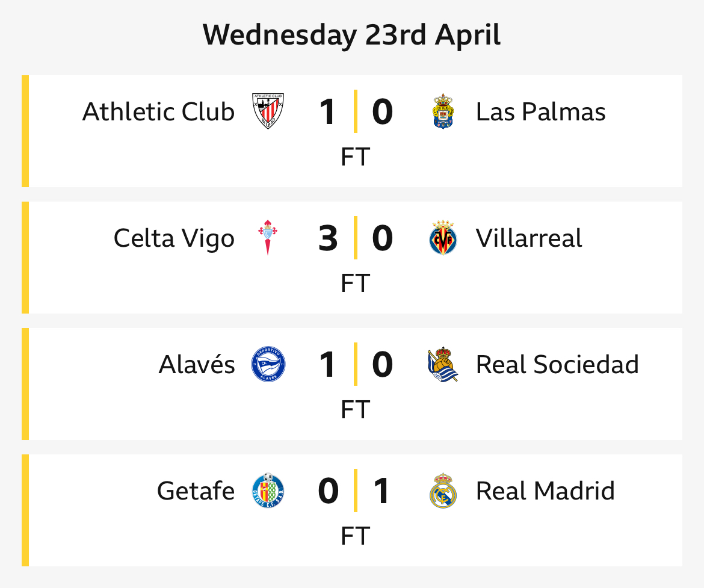The height and width of the screenshot is (588, 704).
Task: Click the Real Sociedad crest icon
Action: (443, 364)
